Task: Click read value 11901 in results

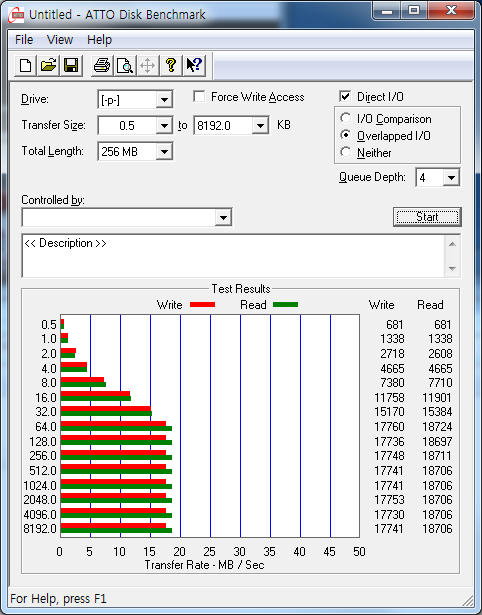Action: [x=437, y=398]
